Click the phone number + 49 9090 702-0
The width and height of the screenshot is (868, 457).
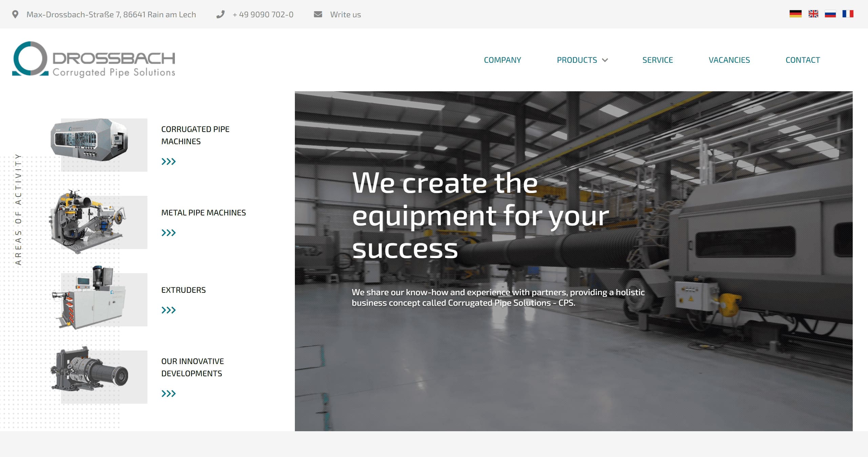pyautogui.click(x=263, y=15)
